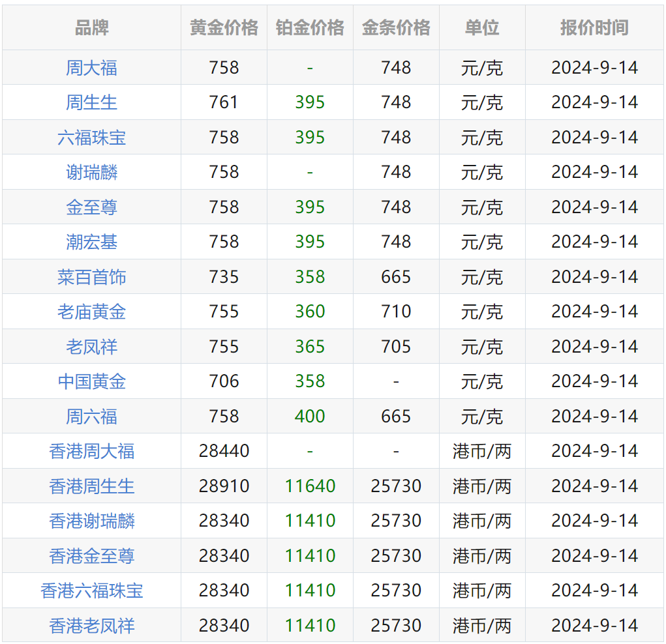Screen dimensions: 666x644
Task: Open the 老庙黄金 brand link
Action: coord(90,312)
